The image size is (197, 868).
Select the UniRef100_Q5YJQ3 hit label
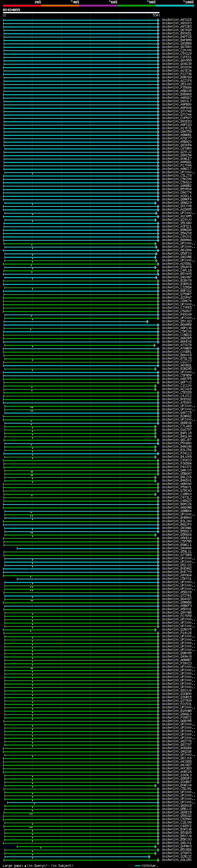177,321
